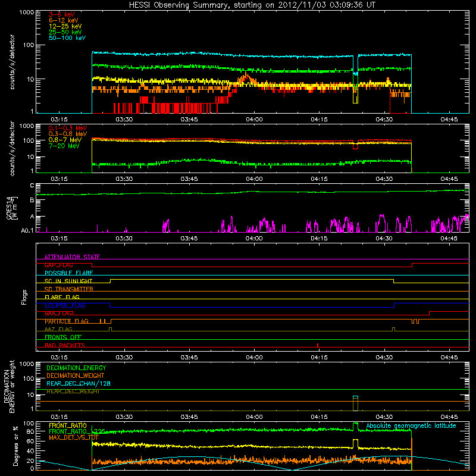The width and height of the screenshot is (476, 476).
Task: Click the cyan REAR_DEC_CHAN pulse in decimation plot
Action: pyautogui.click(x=355, y=397)
